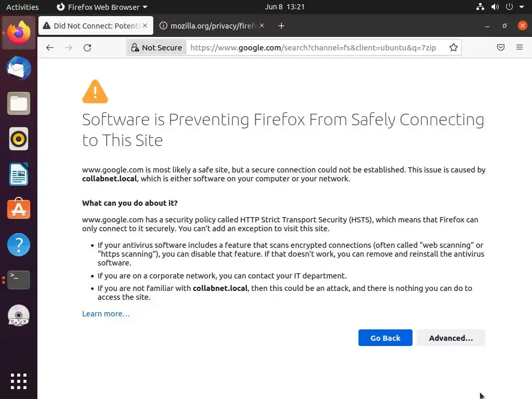Screen dimensions: 532x399
Task: Close the Did Not Connect tab
Action: coord(145,26)
